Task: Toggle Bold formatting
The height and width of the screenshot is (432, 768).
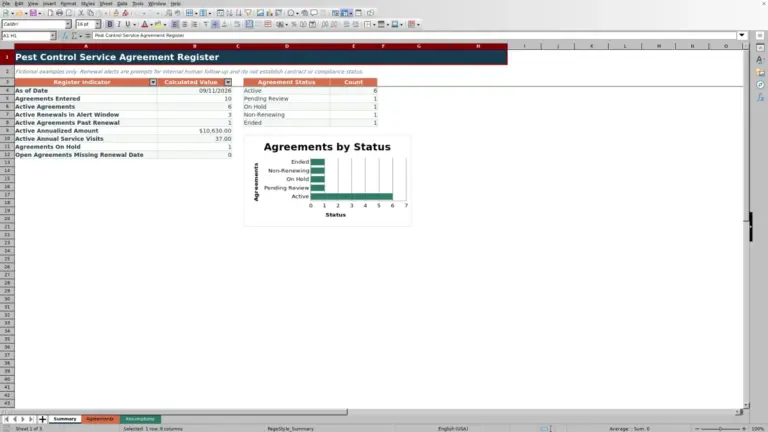Action: point(110,24)
